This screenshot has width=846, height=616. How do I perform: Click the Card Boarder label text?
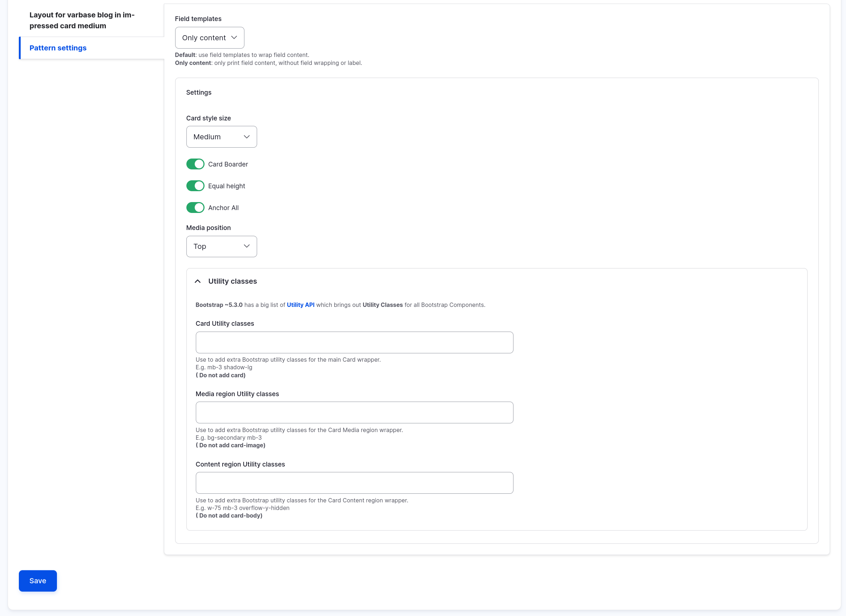point(228,164)
